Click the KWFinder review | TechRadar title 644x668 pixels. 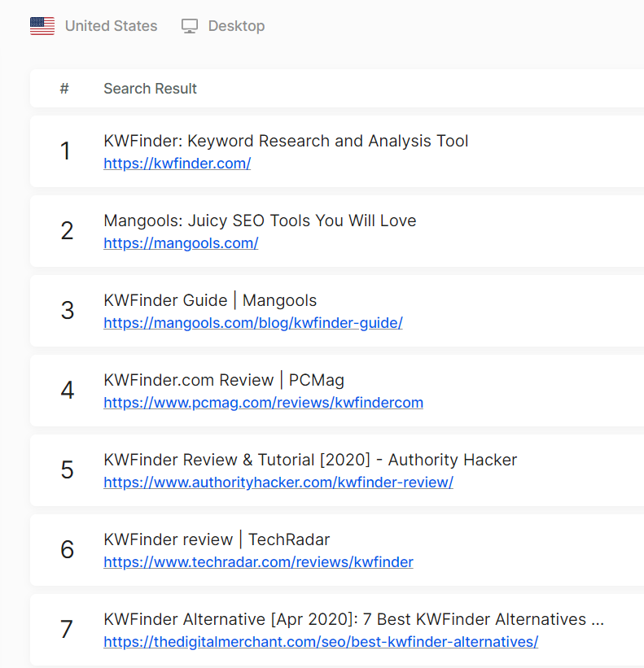click(217, 539)
